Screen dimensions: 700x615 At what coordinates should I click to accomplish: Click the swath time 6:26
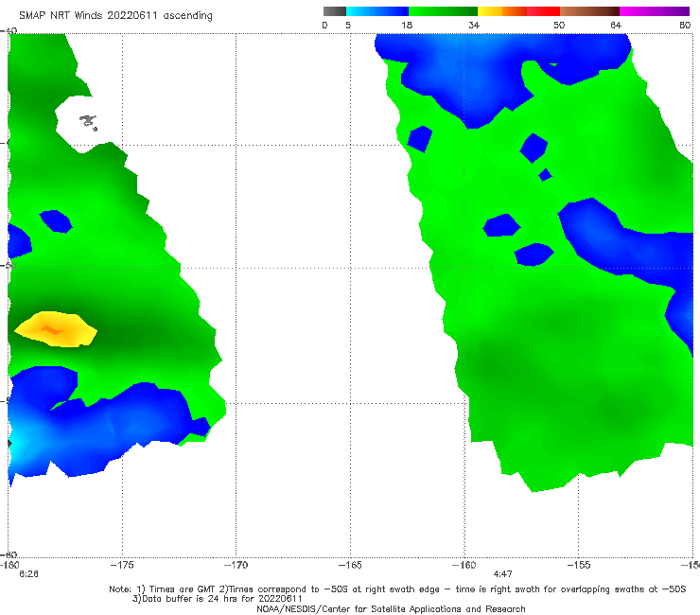(x=28, y=574)
